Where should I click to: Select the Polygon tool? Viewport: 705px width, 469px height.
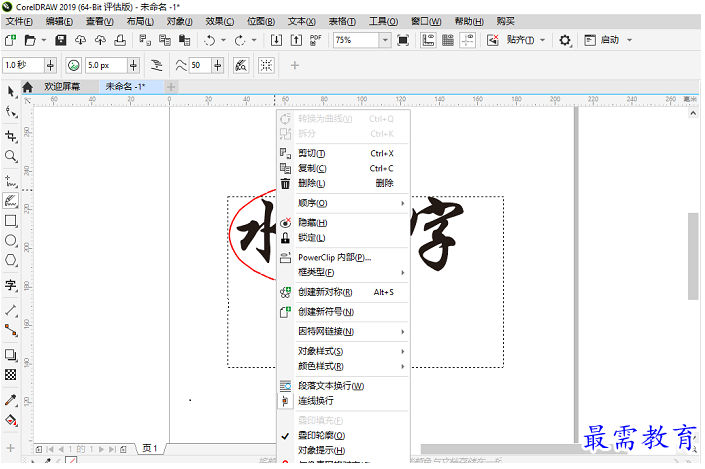[x=11, y=260]
